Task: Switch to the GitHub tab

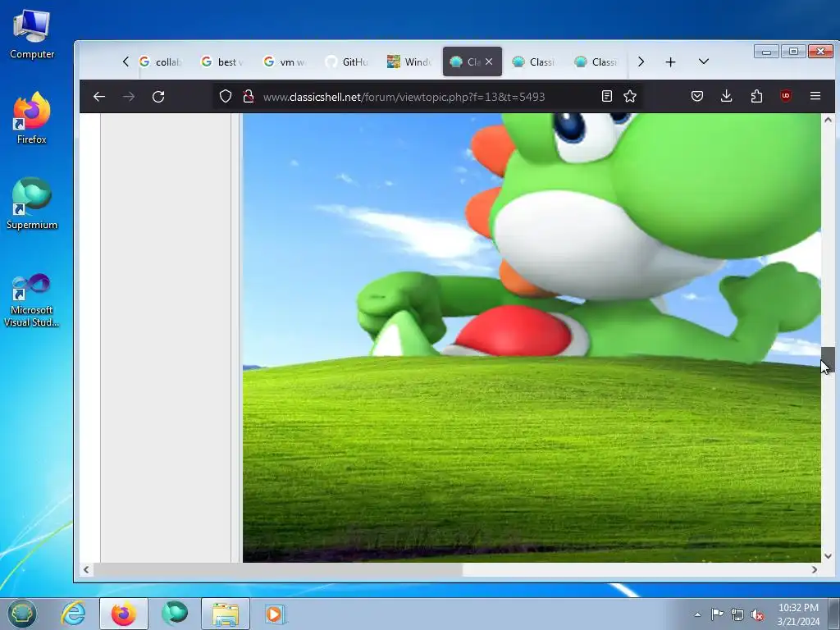Action: pos(347,62)
